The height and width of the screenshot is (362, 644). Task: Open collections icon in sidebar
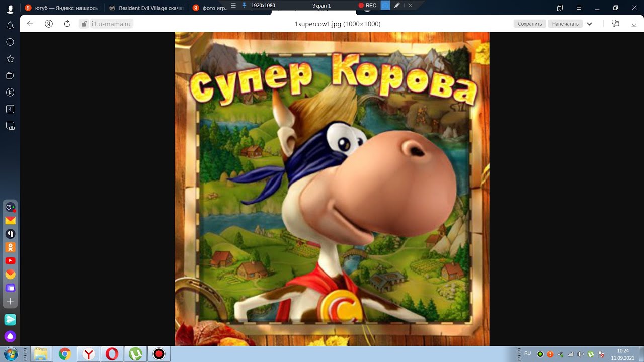point(10,76)
